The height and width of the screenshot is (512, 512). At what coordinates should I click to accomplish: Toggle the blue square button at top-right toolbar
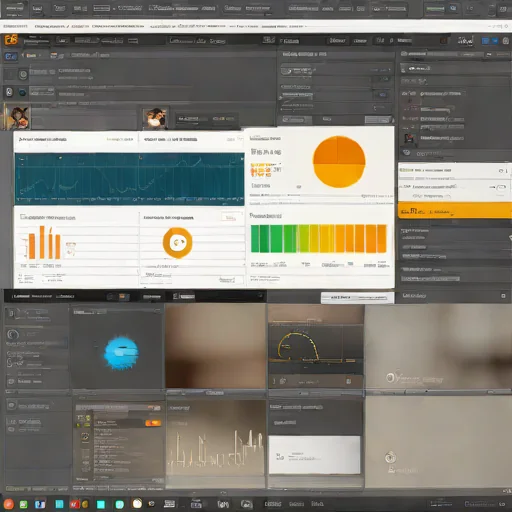485,41
